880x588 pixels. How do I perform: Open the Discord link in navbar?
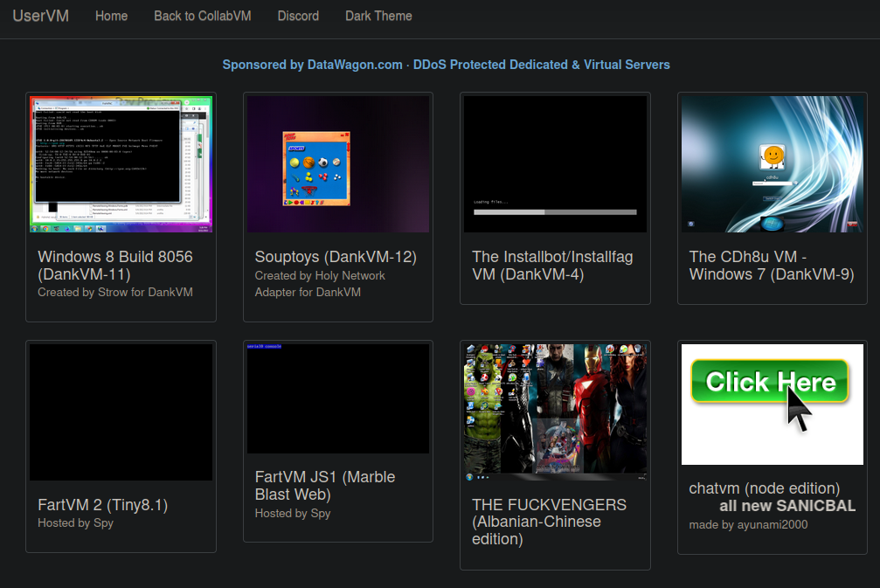pos(298,16)
